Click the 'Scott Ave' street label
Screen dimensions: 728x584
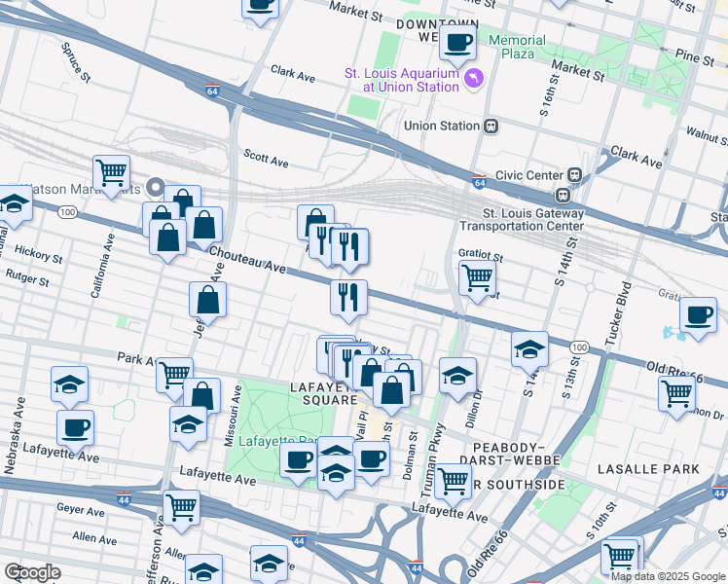point(266,159)
